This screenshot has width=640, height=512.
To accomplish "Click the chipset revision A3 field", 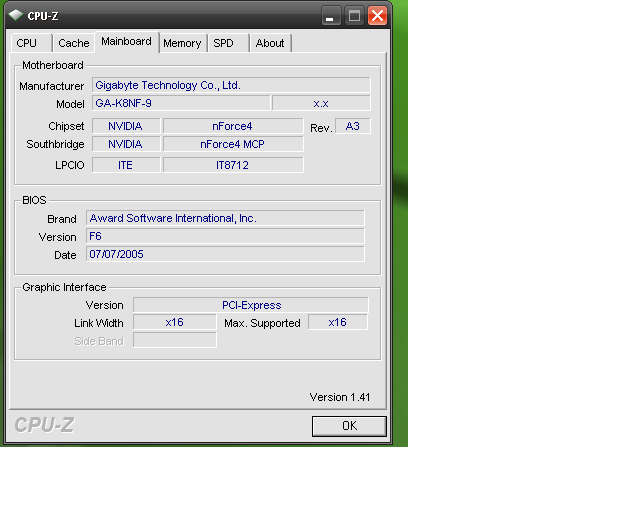I will pyautogui.click(x=352, y=126).
